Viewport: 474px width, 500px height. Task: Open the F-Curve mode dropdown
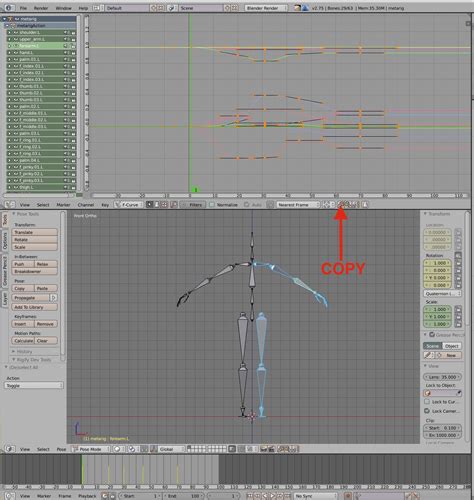[128, 205]
